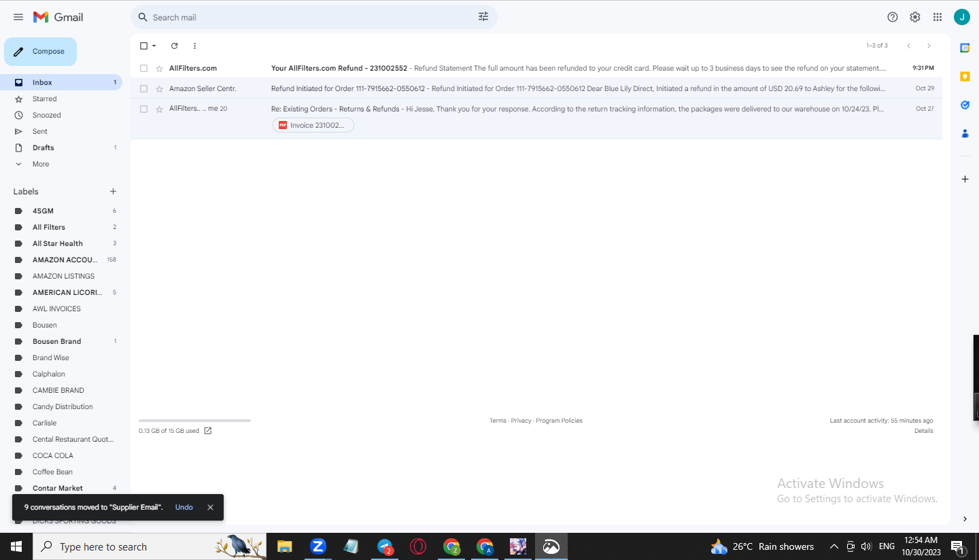Click the Gmail logo
This screenshot has height=560, width=979.
pyautogui.click(x=58, y=17)
